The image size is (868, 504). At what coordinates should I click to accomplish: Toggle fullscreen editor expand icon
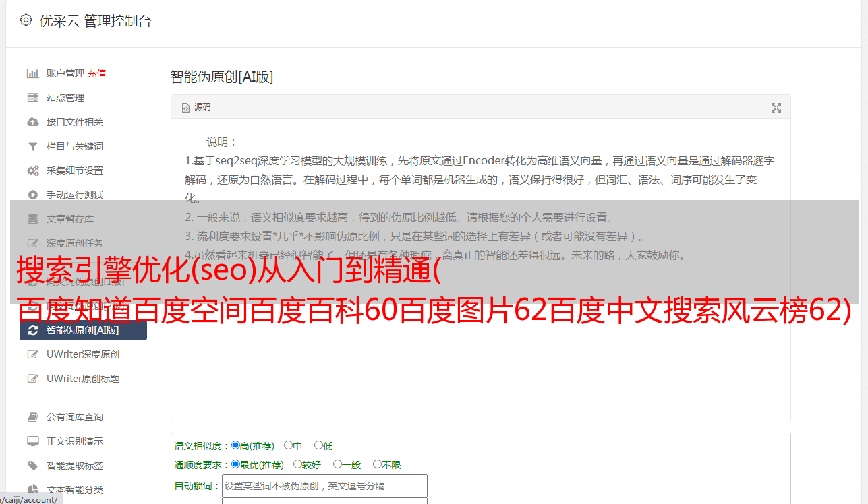click(x=776, y=108)
